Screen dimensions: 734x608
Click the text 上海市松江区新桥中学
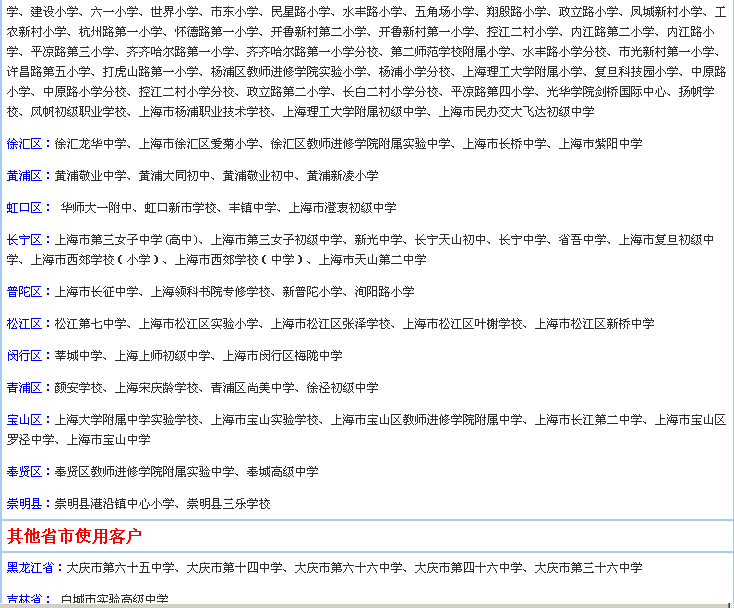click(x=595, y=323)
